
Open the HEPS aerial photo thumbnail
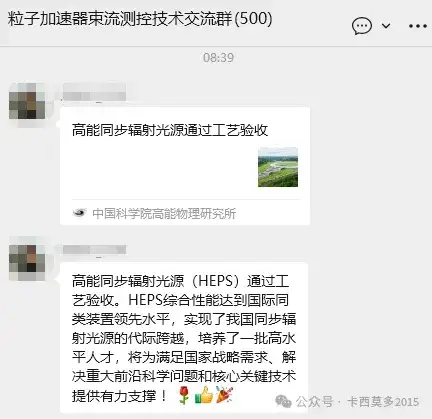278,167
